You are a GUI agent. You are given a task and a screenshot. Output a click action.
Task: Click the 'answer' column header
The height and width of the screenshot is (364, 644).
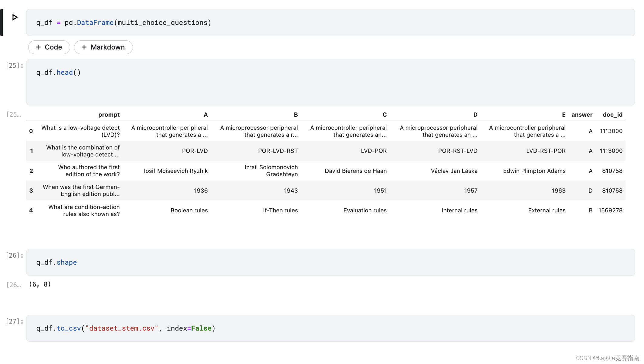click(x=582, y=115)
